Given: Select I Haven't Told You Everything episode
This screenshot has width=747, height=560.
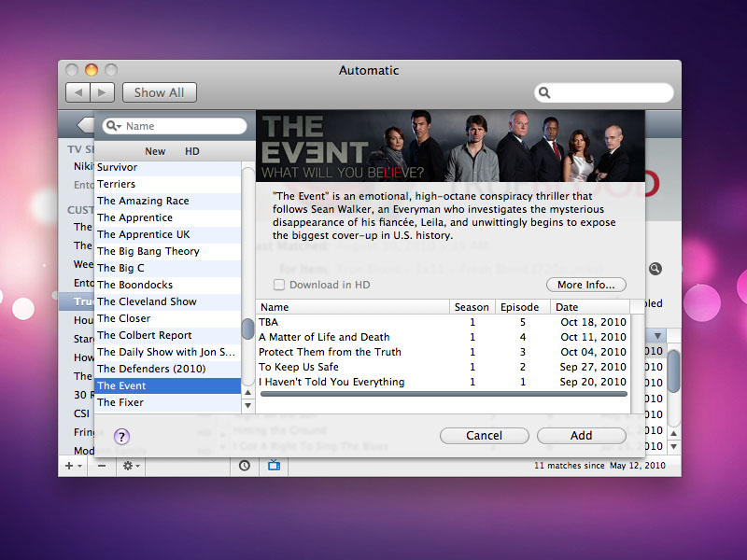Looking at the screenshot, I should [443, 382].
